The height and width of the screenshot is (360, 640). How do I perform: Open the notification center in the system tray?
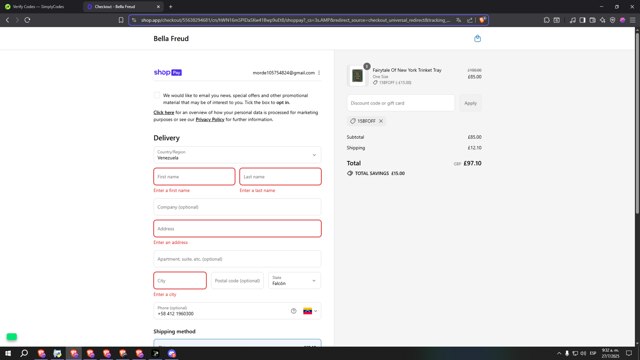tap(629, 353)
